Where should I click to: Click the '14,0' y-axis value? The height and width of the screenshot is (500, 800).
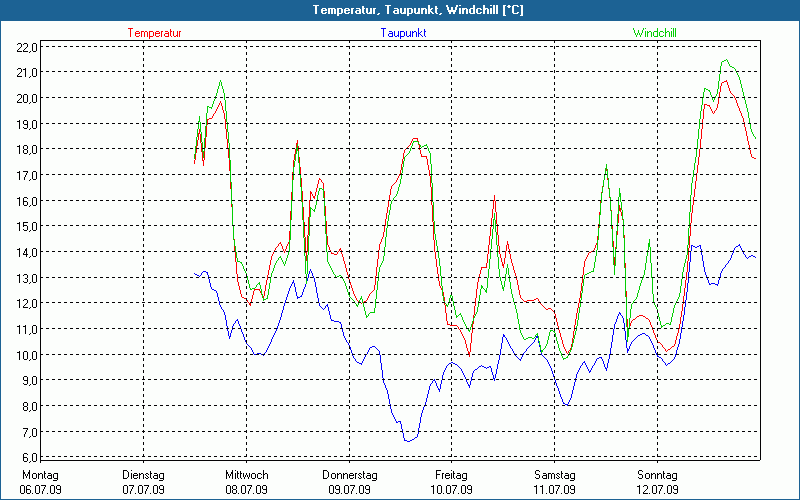click(x=27, y=253)
